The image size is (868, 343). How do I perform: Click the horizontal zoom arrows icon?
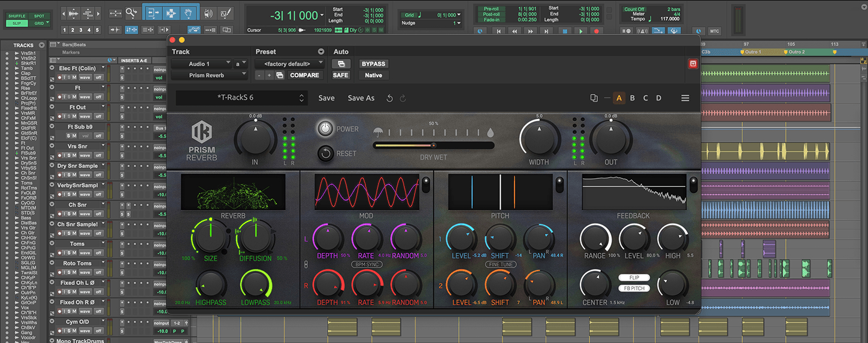pos(115,13)
